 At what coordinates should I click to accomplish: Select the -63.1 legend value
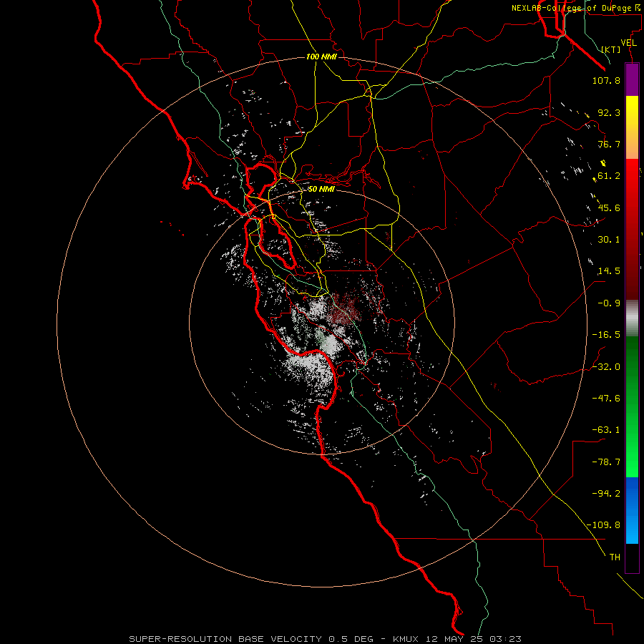click(606, 430)
